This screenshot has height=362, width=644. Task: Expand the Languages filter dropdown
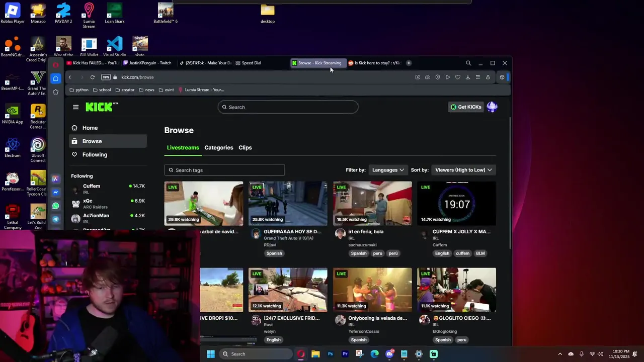tap(388, 170)
